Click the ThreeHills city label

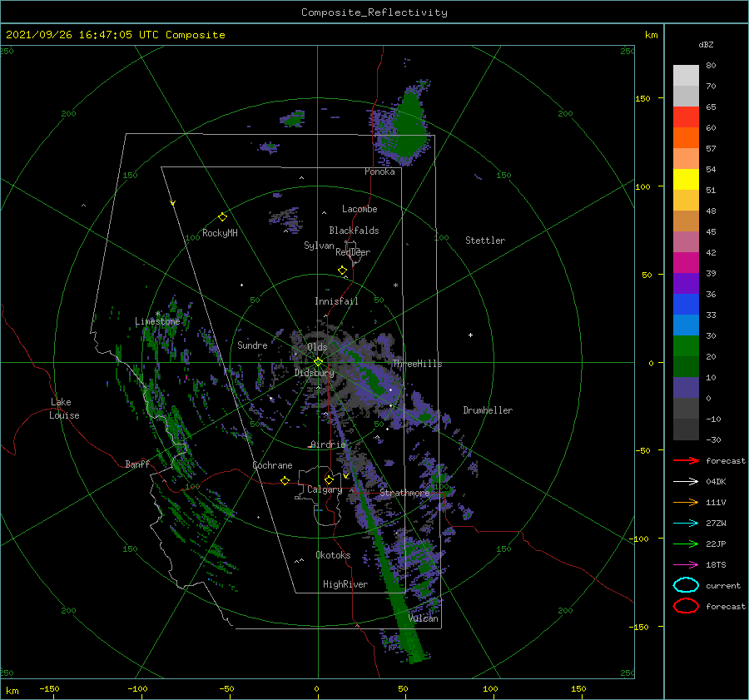coord(418,364)
